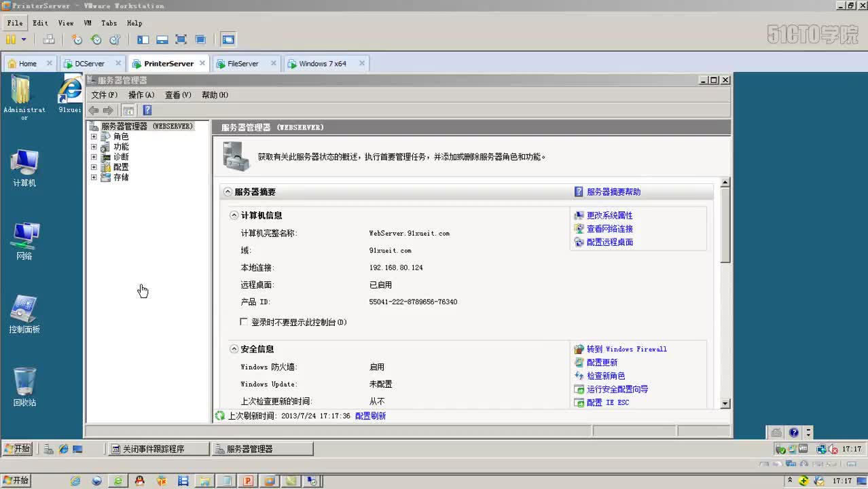Screen dimensions: 868x489
Task: Open the VMware Help menu
Action: pos(134,23)
